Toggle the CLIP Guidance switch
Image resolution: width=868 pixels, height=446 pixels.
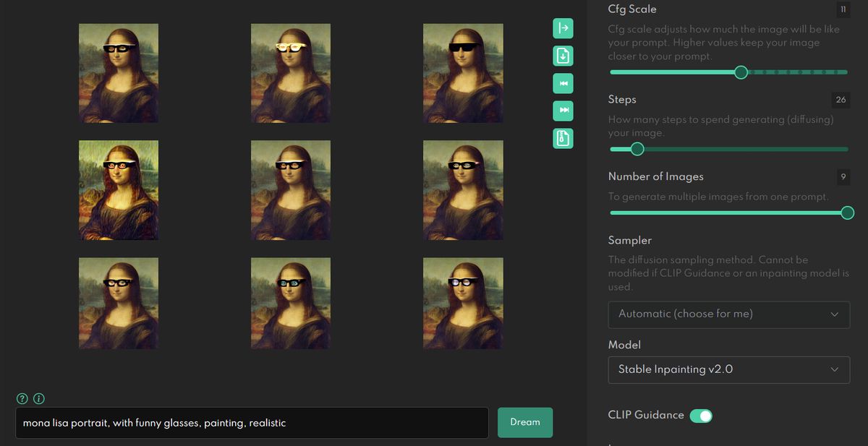coord(701,416)
